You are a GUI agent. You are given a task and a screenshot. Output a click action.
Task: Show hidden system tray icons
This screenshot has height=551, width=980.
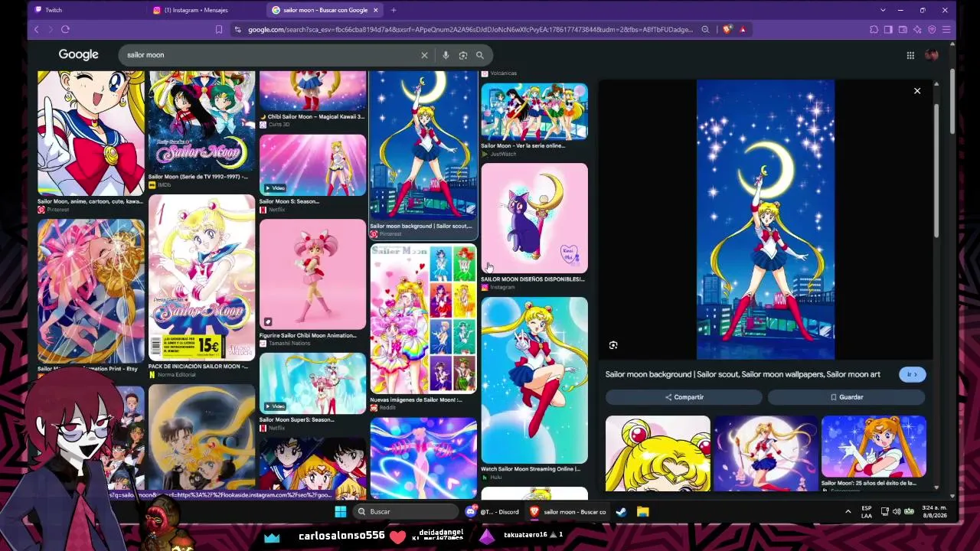click(x=848, y=512)
